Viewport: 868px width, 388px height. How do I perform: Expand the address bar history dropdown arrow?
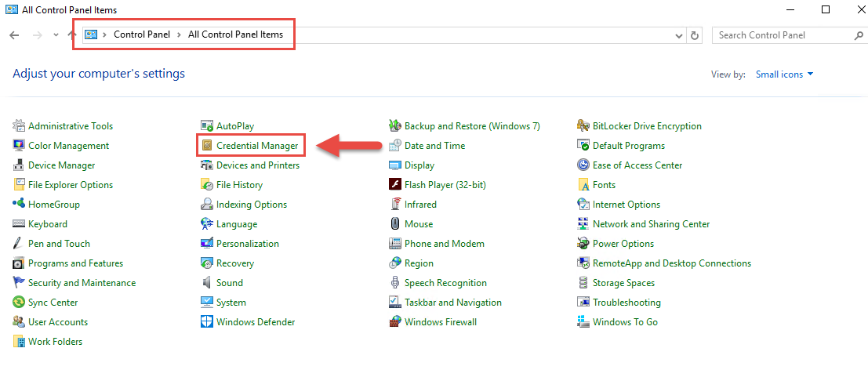[x=679, y=35]
